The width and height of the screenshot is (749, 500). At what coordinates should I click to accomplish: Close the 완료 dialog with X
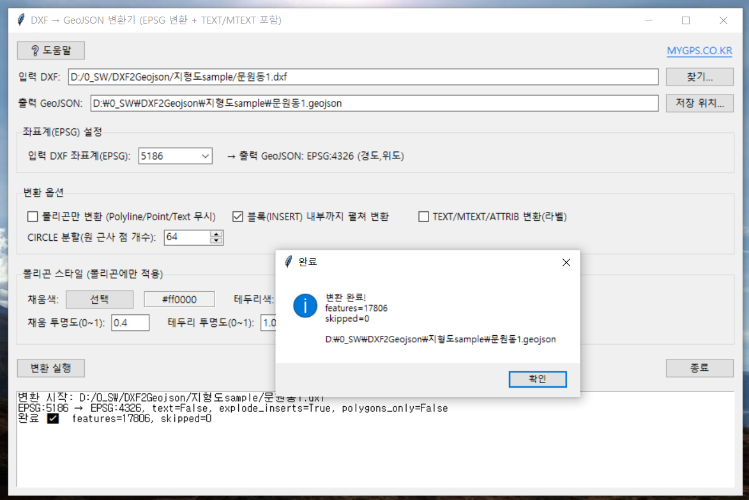[x=566, y=262]
